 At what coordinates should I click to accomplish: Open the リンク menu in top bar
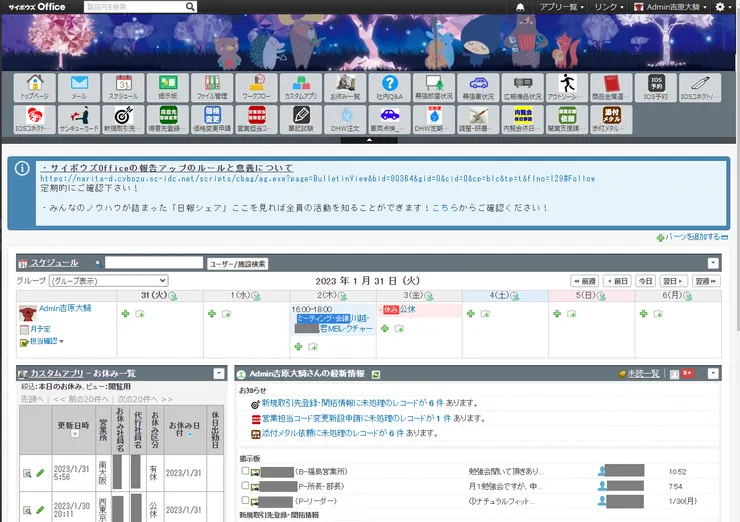[x=607, y=7]
